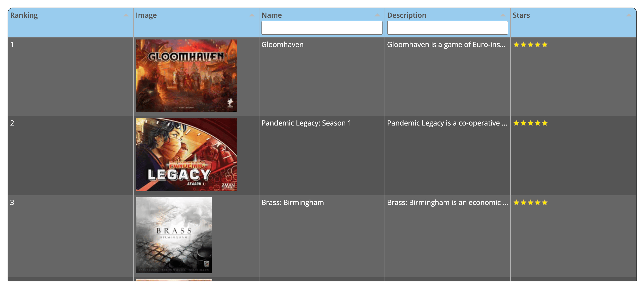Click the Stars column header label
This screenshot has height=291, width=644.
click(x=521, y=15)
